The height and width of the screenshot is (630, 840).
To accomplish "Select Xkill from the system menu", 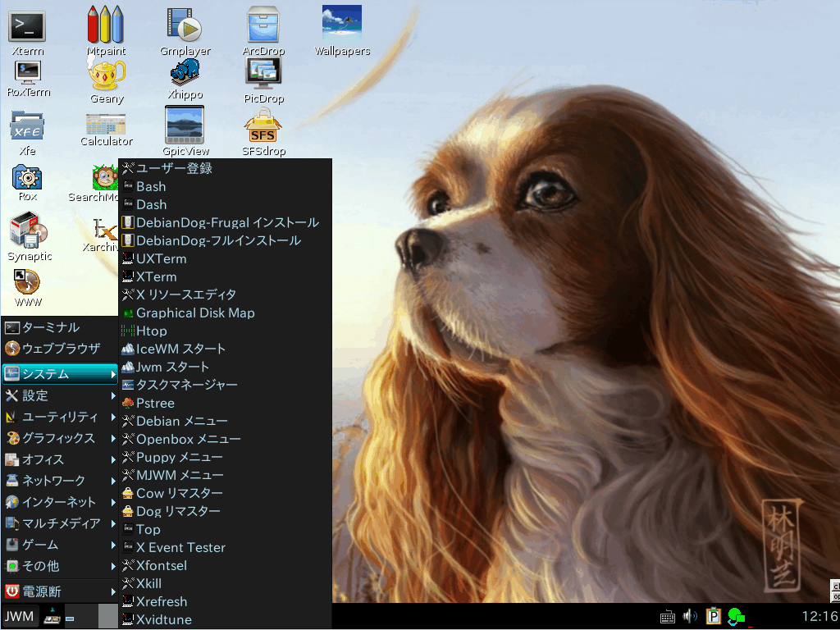I will pyautogui.click(x=225, y=583).
